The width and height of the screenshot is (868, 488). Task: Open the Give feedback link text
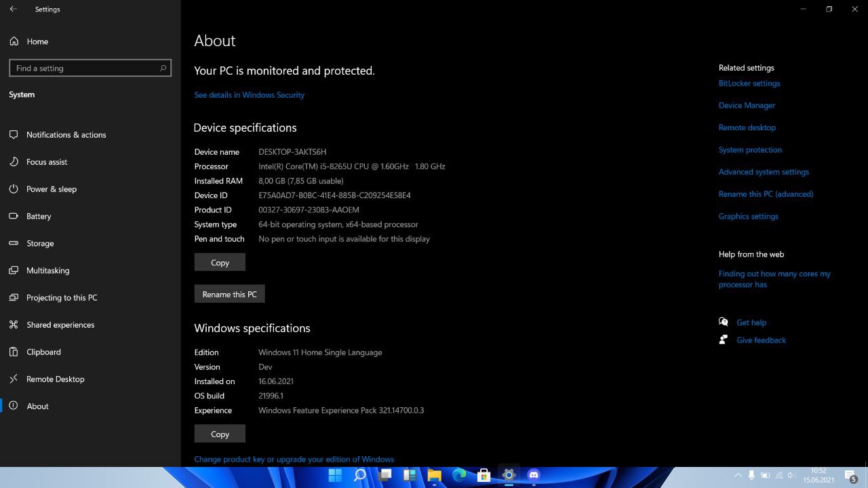point(761,340)
